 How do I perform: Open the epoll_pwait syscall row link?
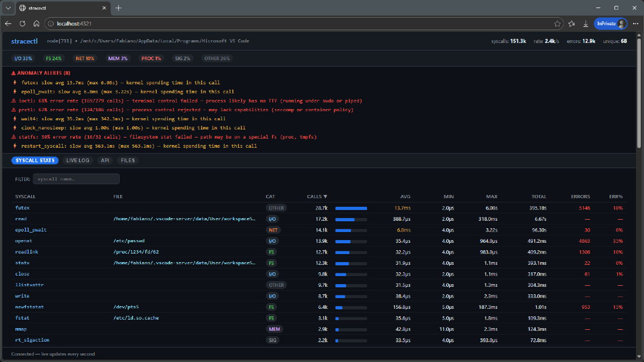coord(31,230)
